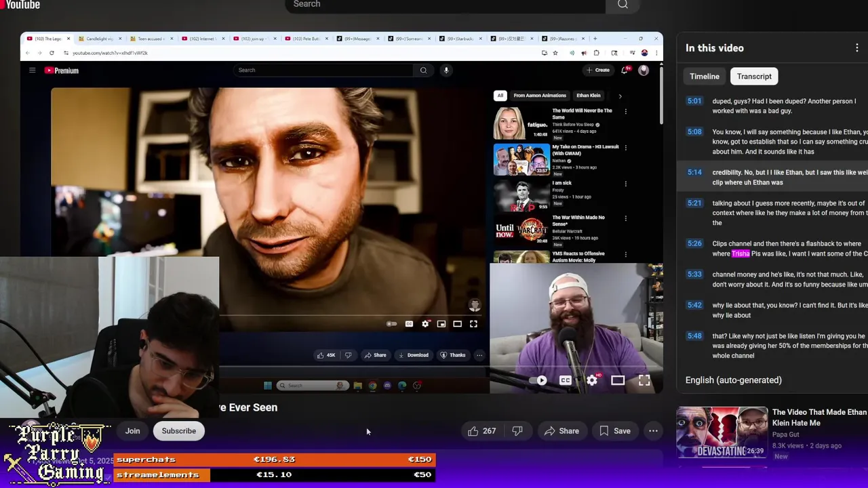Like the video showing 267 likes
This screenshot has width=868, height=488.
click(x=481, y=431)
